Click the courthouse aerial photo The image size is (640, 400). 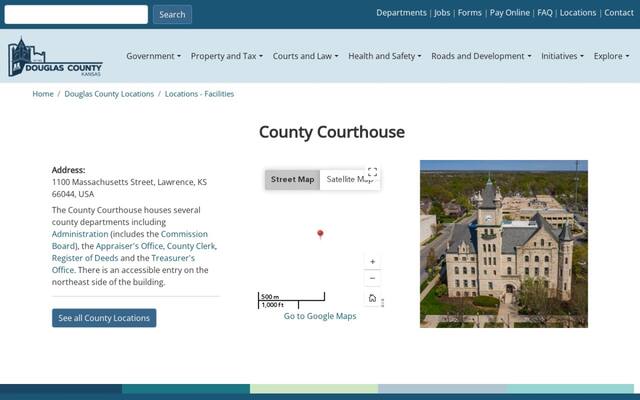tap(504, 244)
